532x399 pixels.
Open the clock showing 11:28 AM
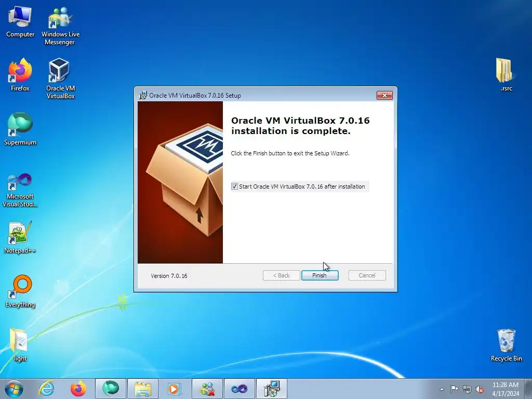click(x=506, y=389)
